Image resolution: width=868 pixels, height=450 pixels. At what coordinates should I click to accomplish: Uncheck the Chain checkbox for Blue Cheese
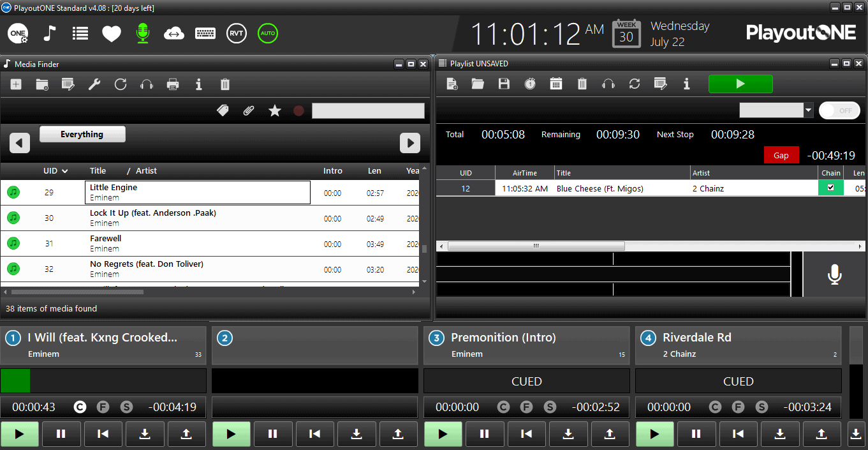[x=831, y=188]
